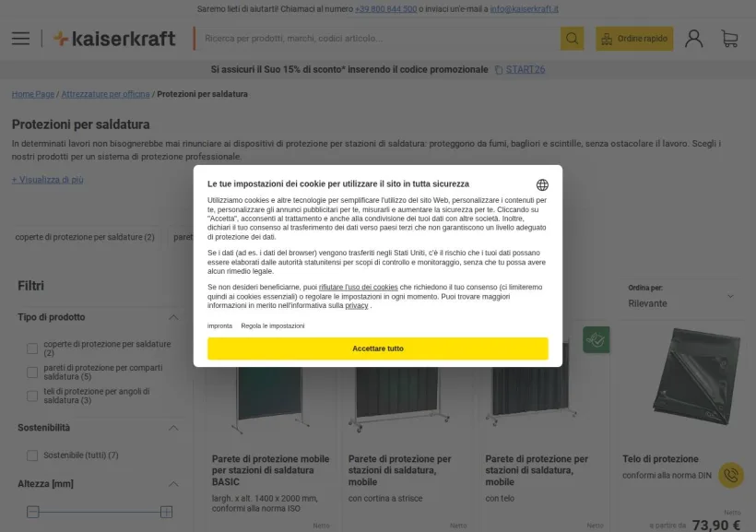Screen dimensions: 756x532
Task: Open the privacy policy link
Action: coord(356,305)
